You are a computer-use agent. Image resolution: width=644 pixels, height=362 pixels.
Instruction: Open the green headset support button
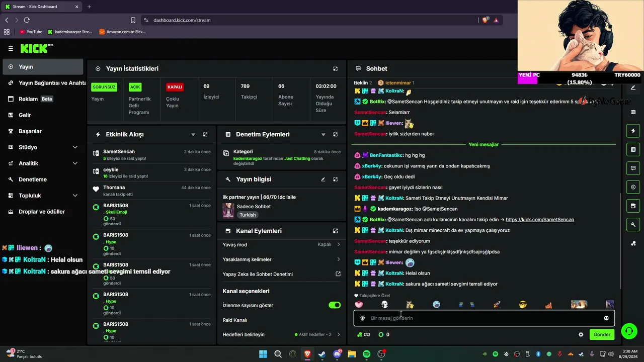pyautogui.click(x=629, y=331)
